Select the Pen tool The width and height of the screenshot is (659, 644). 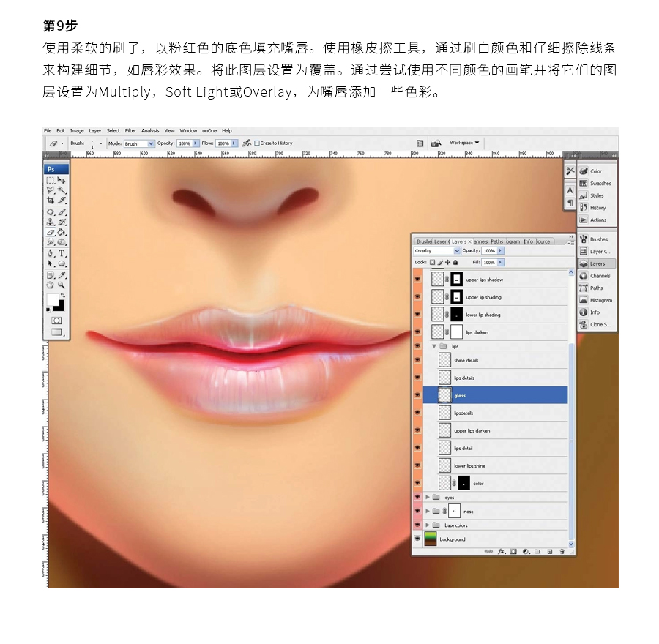tap(51, 253)
